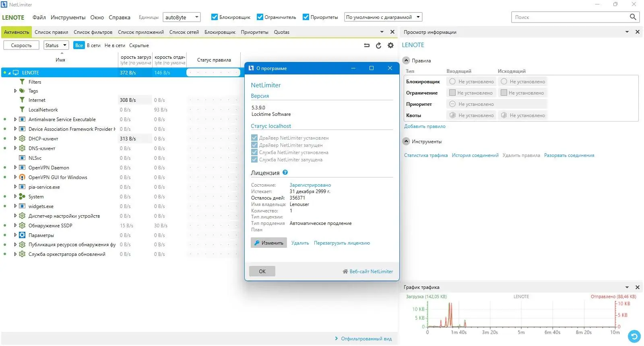Click the blue circular refresh icon below the traffic chart
644x346 pixels.
click(x=634, y=336)
